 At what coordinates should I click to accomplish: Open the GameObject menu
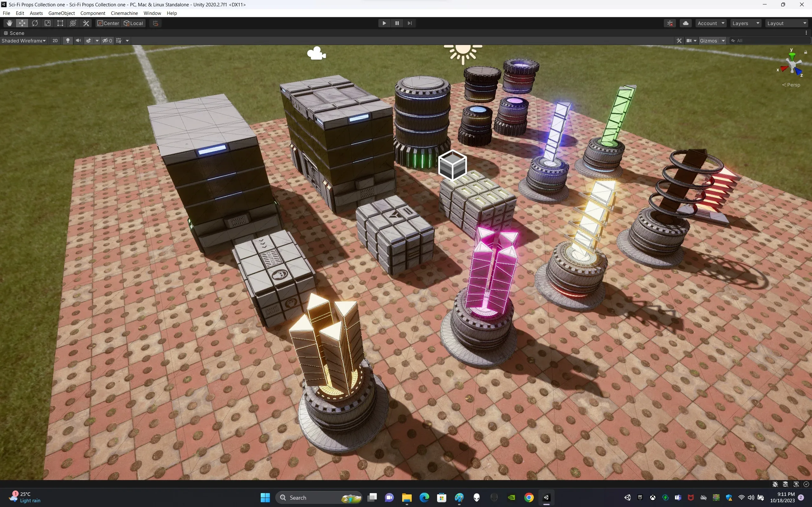[x=62, y=13]
